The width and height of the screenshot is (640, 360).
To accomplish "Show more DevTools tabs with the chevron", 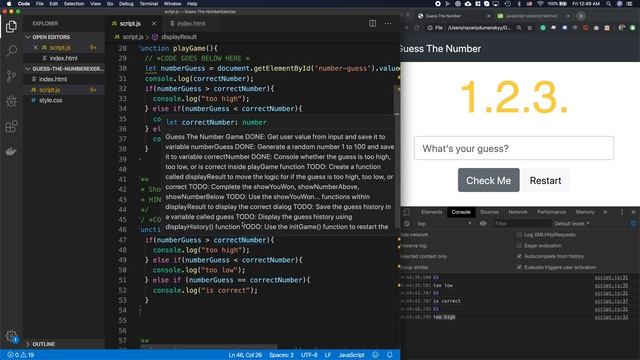I will coord(605,212).
